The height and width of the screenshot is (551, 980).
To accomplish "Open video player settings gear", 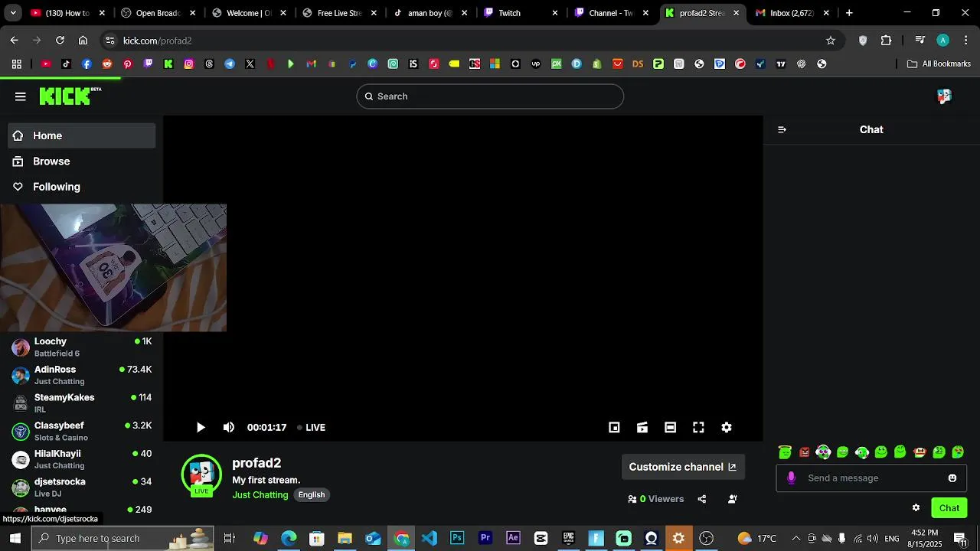I will pos(727,428).
